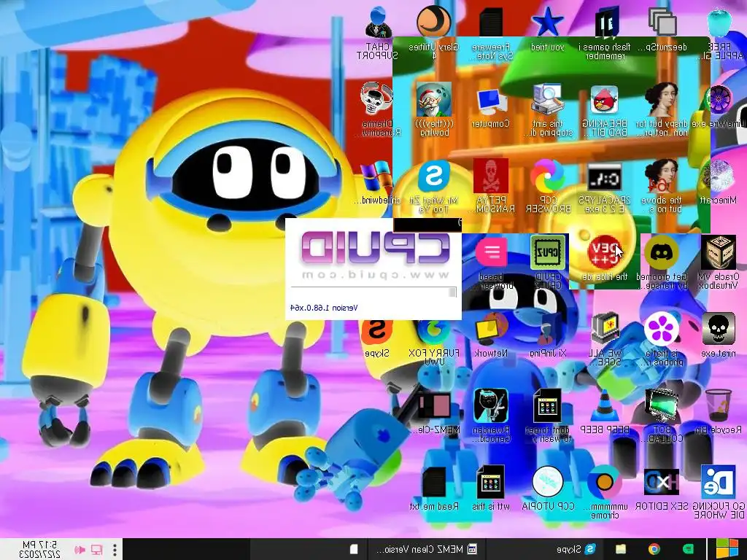Screen dimensions: 747x560
Task: Click the volume speaker tray icon
Action: 80,550
